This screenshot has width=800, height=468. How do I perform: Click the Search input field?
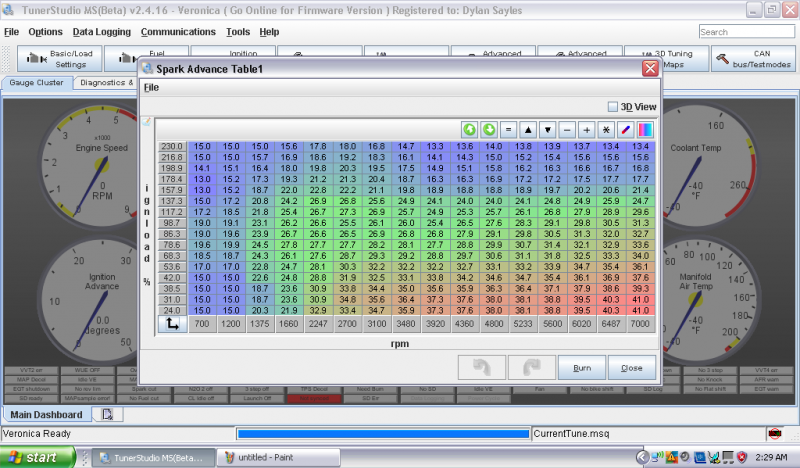pos(739,32)
